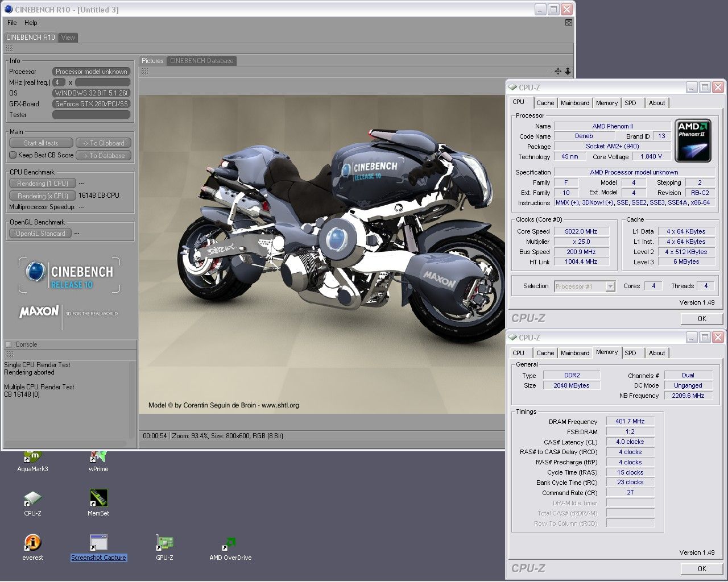This screenshot has width=728, height=582.
Task: Click the MAXON logo
Action: point(39,312)
